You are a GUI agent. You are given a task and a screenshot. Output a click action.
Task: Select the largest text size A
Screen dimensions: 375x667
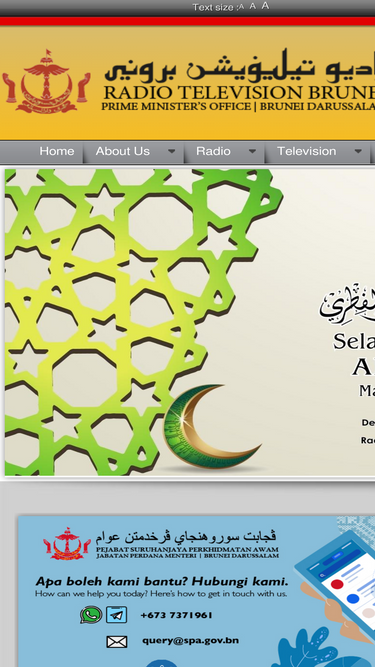(x=265, y=6)
